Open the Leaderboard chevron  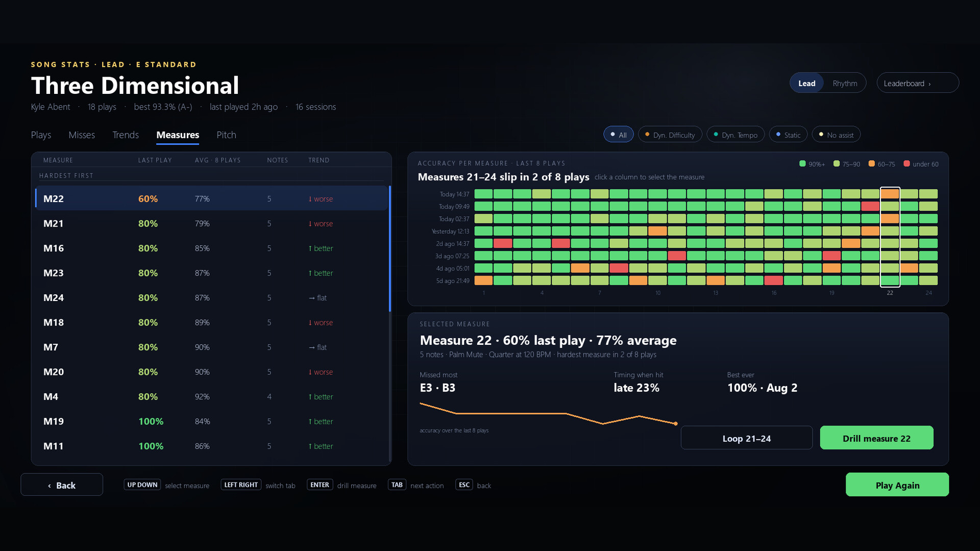pyautogui.click(x=917, y=83)
